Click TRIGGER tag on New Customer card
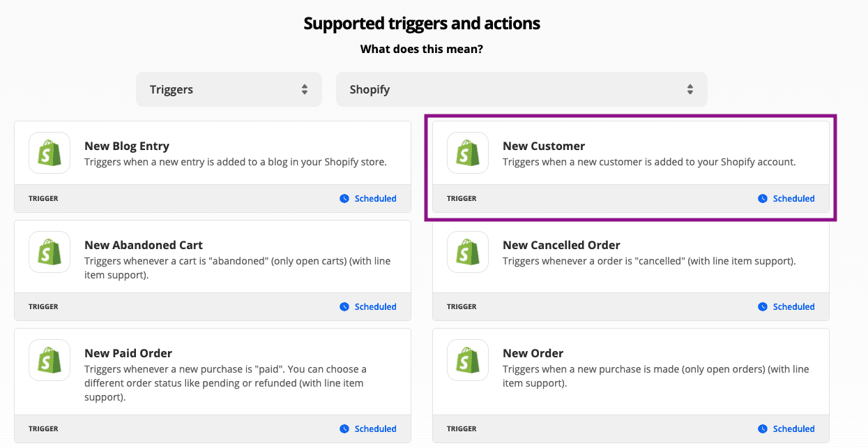Screen dimensions: 868x448 [x=462, y=199]
